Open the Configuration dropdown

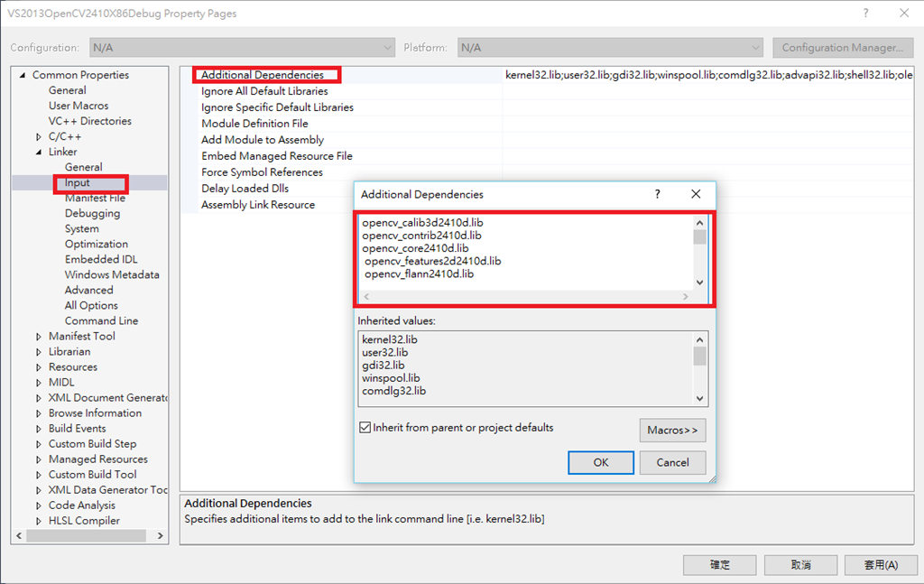(x=242, y=48)
